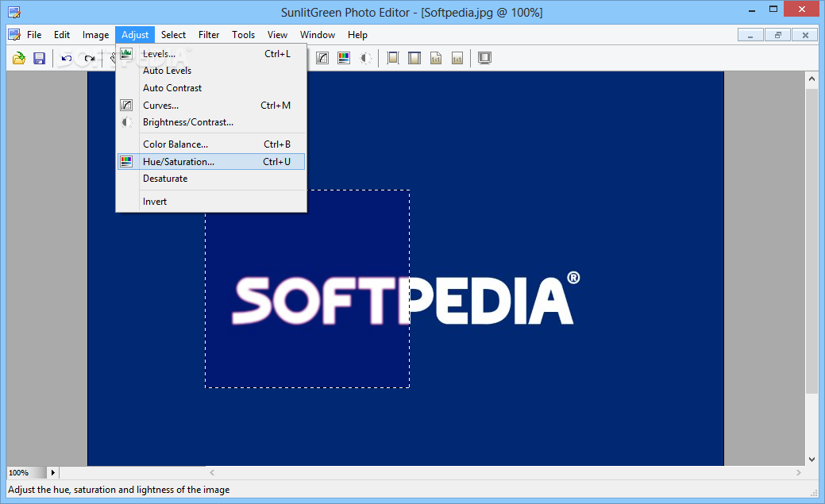The height and width of the screenshot is (504, 825).
Task: Expand zoom presets arrow beside 100%
Action: pos(52,472)
